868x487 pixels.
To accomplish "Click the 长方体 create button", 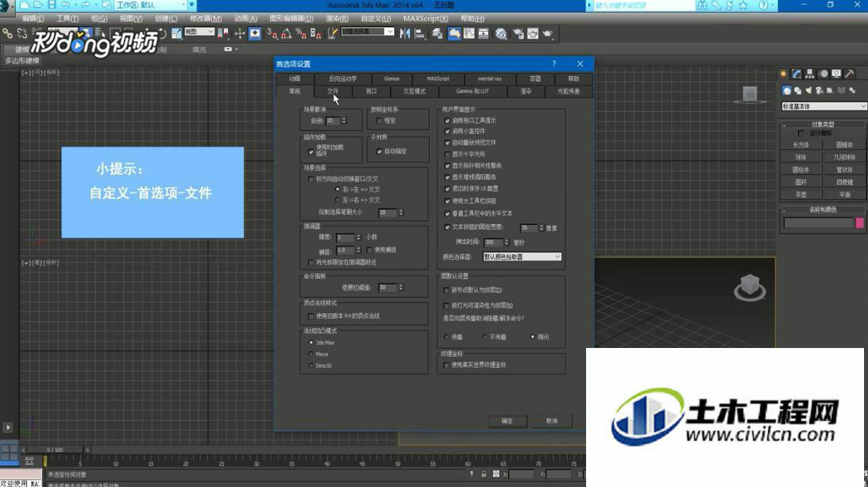I will click(x=800, y=145).
